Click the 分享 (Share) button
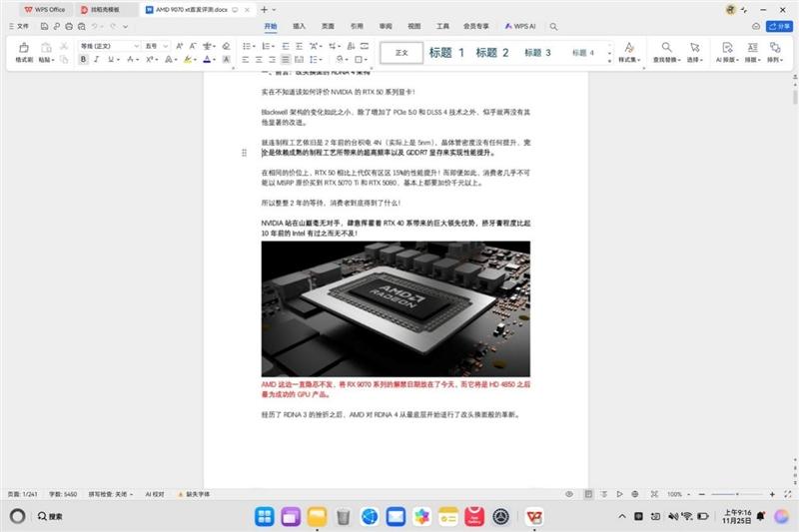Image resolution: width=799 pixels, height=532 pixels. 780,26
